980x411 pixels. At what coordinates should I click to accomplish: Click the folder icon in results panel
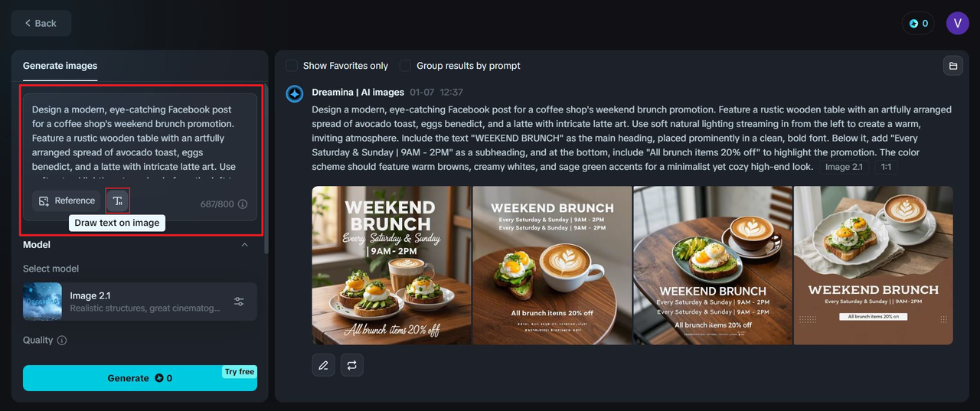pos(953,66)
